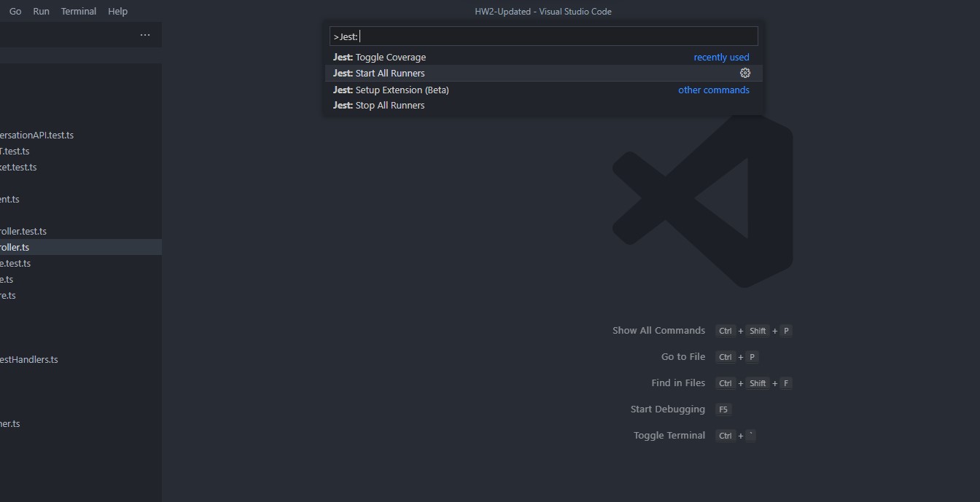Screen dimensions: 980x502
Task: Choose Jest: Setup Extension (Beta) command
Action: (544, 90)
